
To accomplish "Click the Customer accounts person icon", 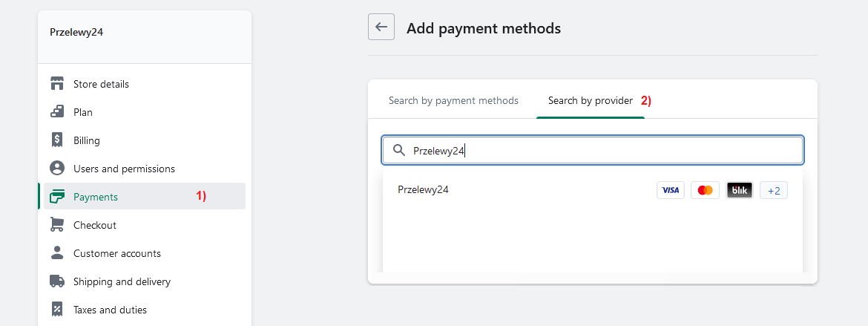I will [57, 252].
